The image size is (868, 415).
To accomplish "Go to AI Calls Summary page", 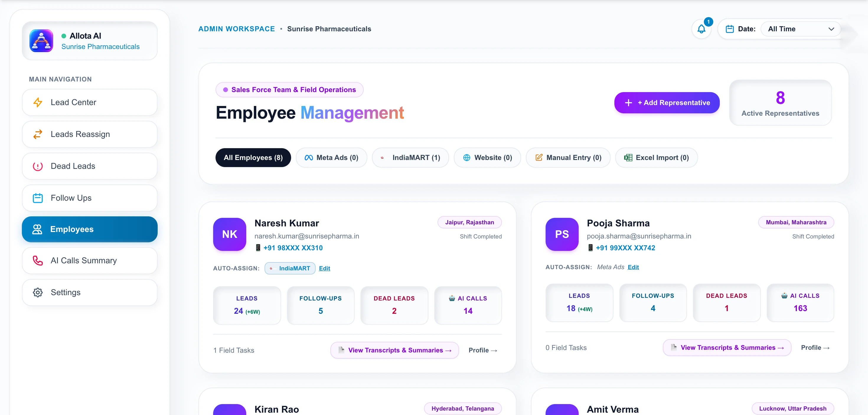I will click(x=90, y=260).
